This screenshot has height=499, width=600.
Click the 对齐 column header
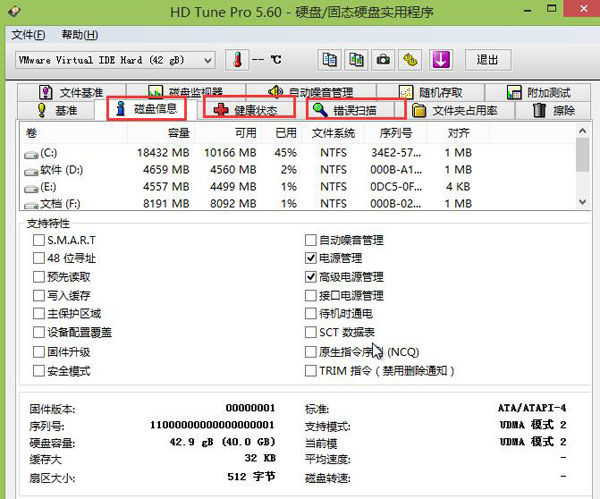458,133
